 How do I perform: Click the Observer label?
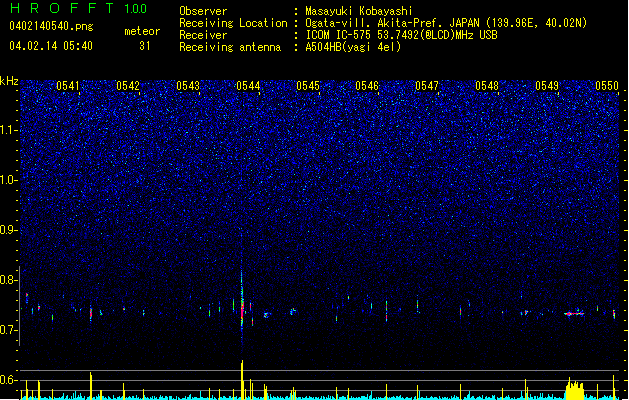tap(203, 11)
